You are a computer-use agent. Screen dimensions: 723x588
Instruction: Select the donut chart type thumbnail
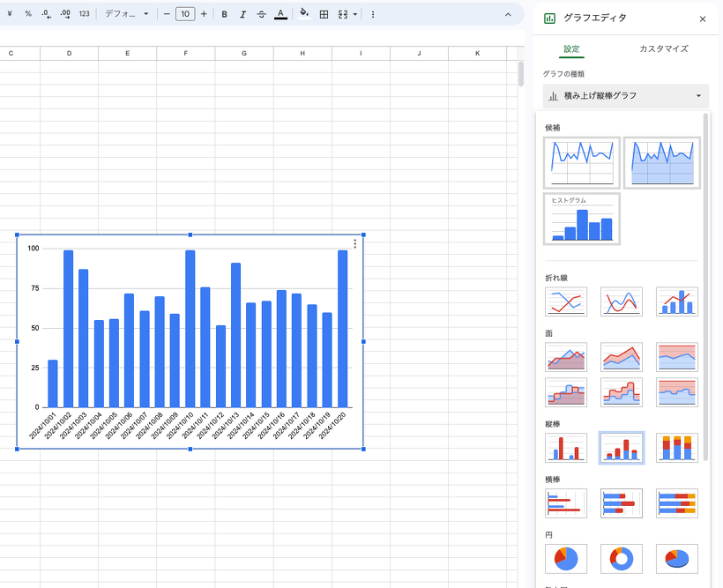pos(622,558)
